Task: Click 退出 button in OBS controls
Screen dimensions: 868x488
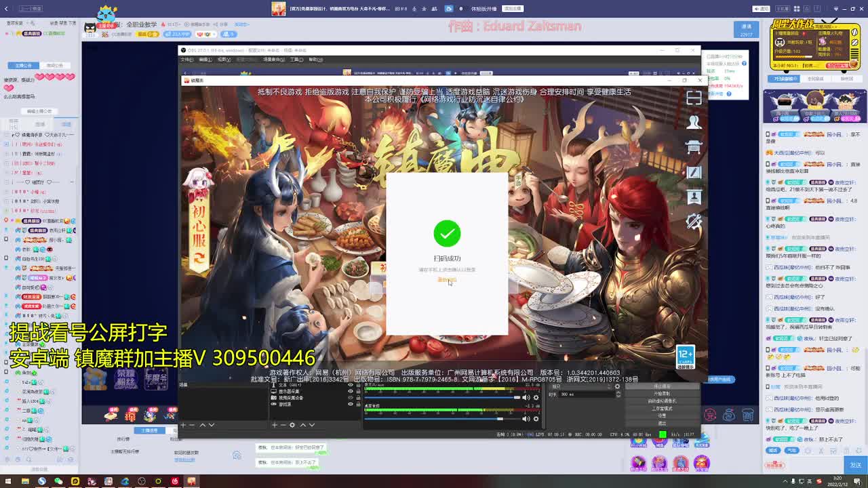Action: (x=662, y=423)
